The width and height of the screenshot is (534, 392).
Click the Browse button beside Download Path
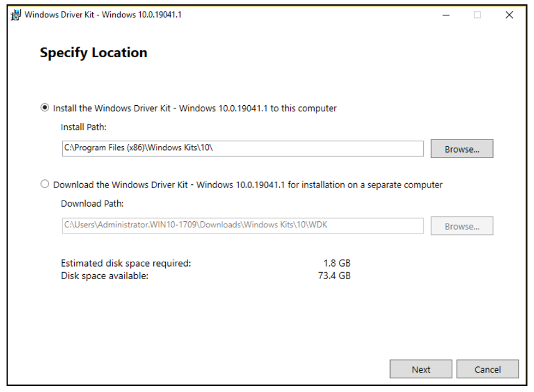pyautogui.click(x=462, y=226)
